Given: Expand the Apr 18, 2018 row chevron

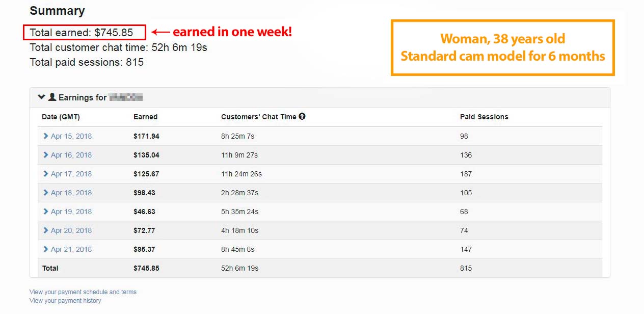Looking at the screenshot, I should (46, 193).
